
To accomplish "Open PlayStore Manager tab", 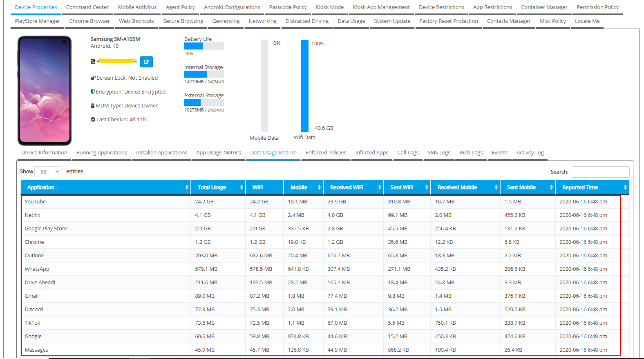I will (x=38, y=21).
